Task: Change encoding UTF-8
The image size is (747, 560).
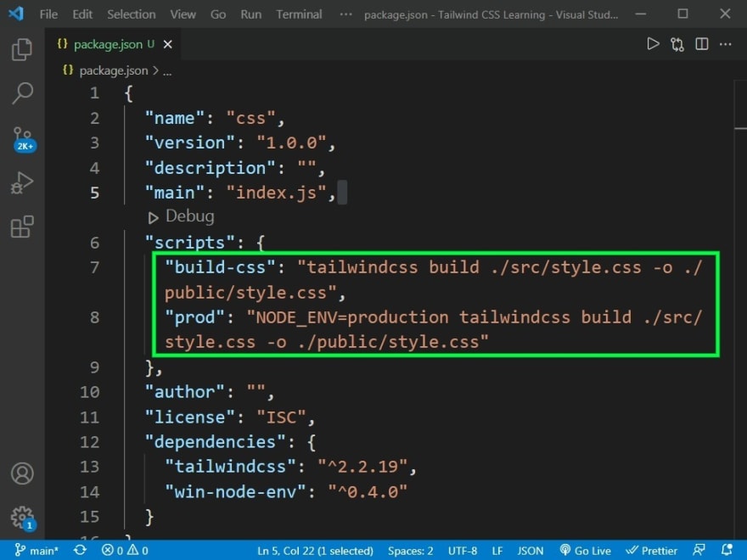Action: (463, 551)
